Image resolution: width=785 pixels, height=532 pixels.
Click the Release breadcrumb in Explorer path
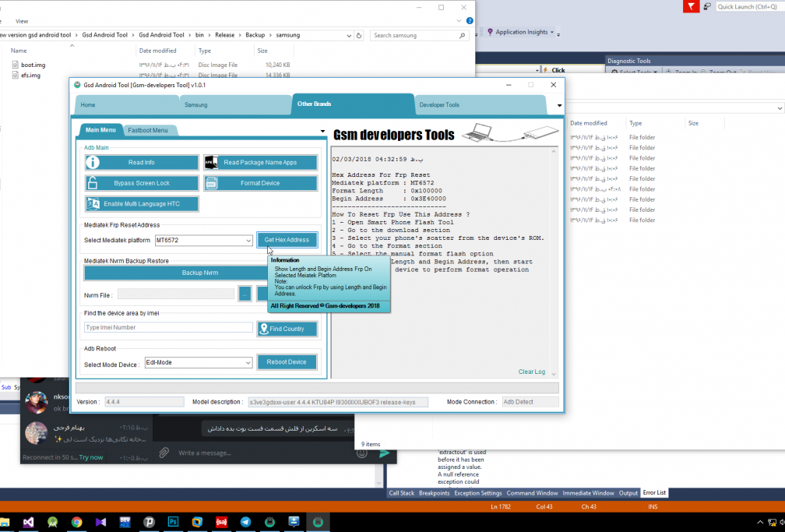tap(225, 35)
